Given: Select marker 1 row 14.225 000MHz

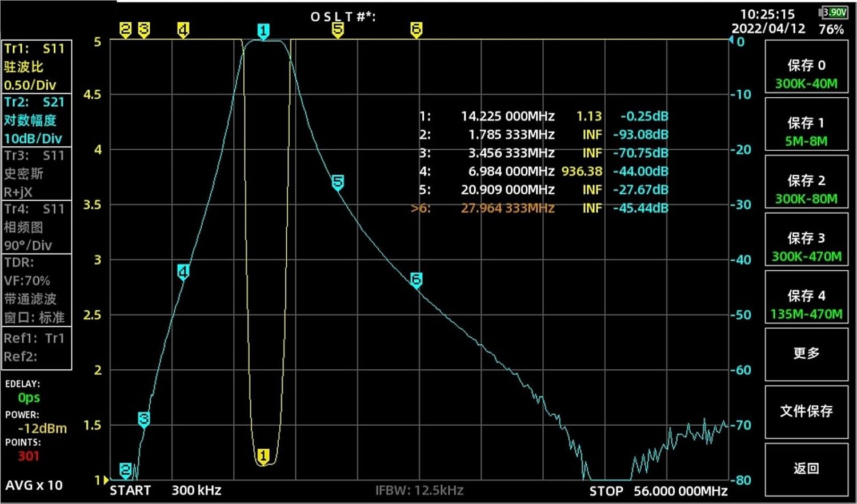Looking at the screenshot, I should 543,116.
